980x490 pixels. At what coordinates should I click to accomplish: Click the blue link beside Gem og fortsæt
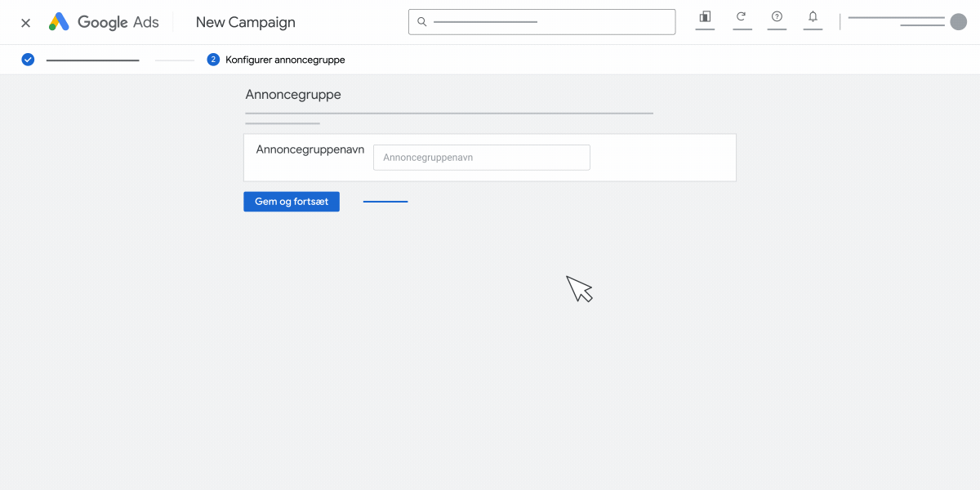(385, 202)
